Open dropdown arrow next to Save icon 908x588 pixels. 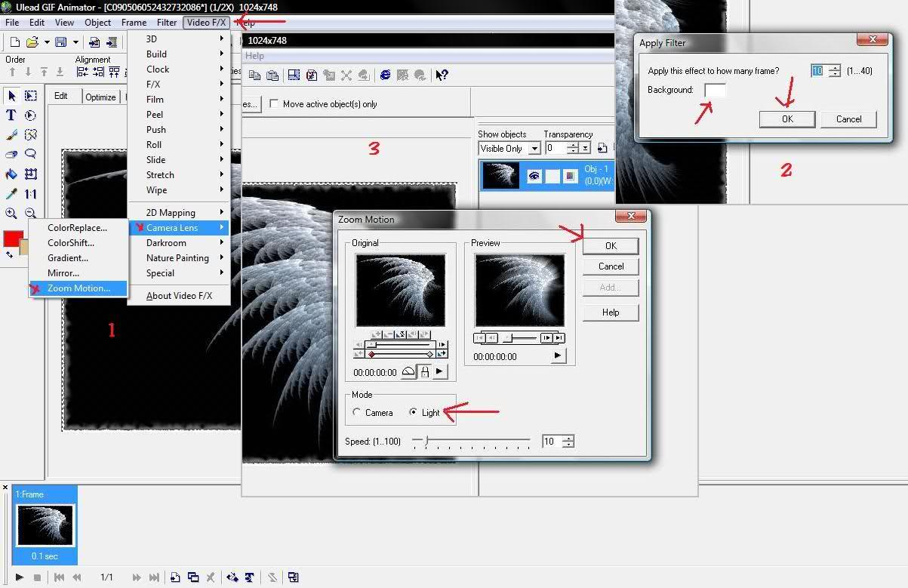coord(75,42)
